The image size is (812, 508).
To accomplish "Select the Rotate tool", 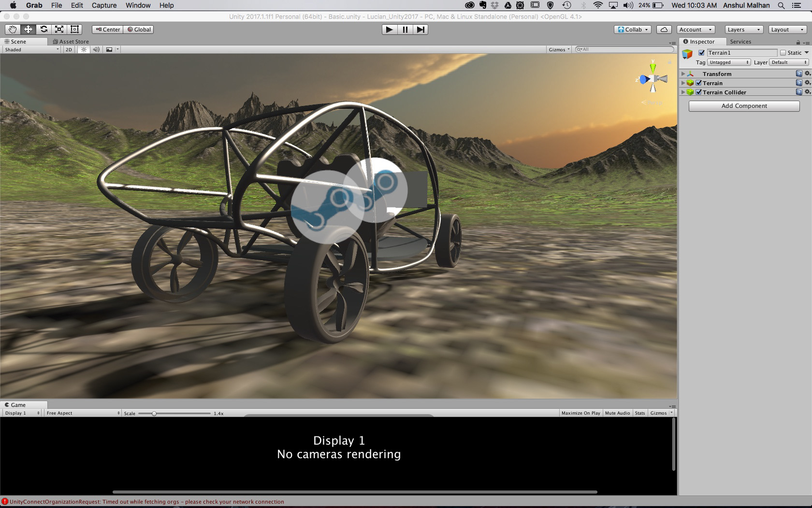I will (x=43, y=30).
